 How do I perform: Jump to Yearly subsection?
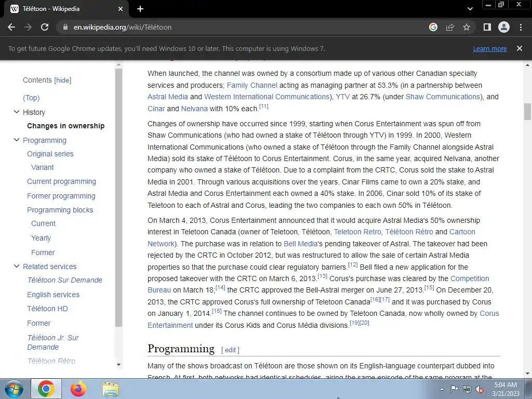point(41,238)
